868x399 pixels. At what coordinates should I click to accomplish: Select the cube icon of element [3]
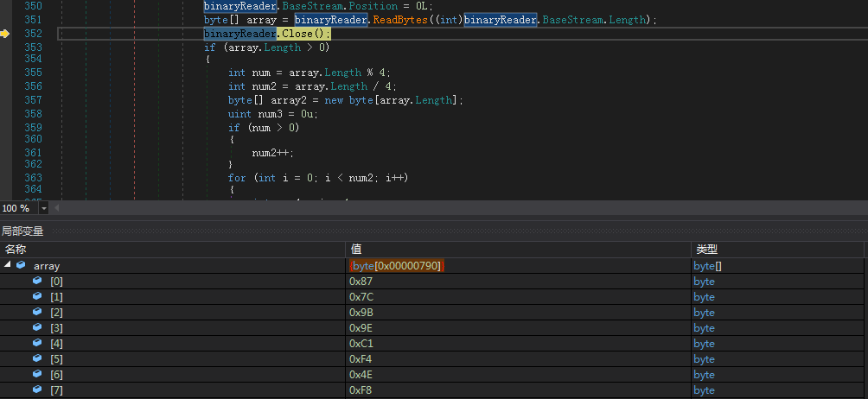pos(37,327)
